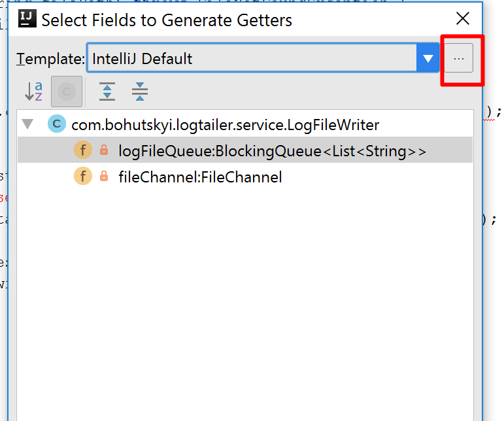Open the Template dropdown arrow
Image resolution: width=504 pixels, height=421 pixels.
coord(428,58)
